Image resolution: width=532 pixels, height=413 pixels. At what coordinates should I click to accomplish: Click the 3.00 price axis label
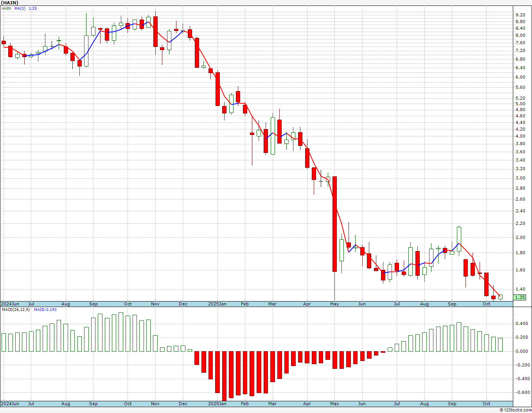520,178
